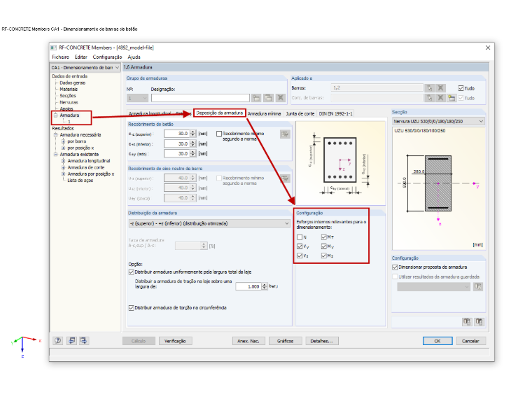Expand the por posição x tree node

(63, 148)
